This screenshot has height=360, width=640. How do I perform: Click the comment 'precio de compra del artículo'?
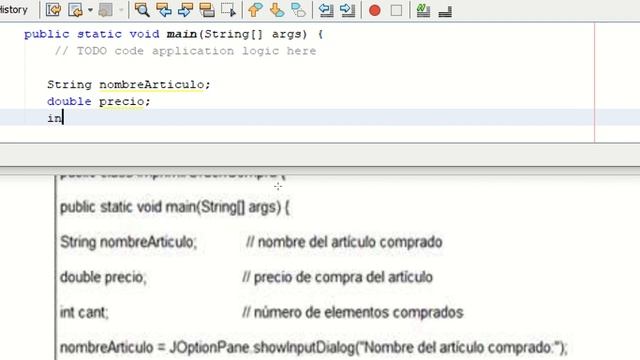click(x=338, y=277)
